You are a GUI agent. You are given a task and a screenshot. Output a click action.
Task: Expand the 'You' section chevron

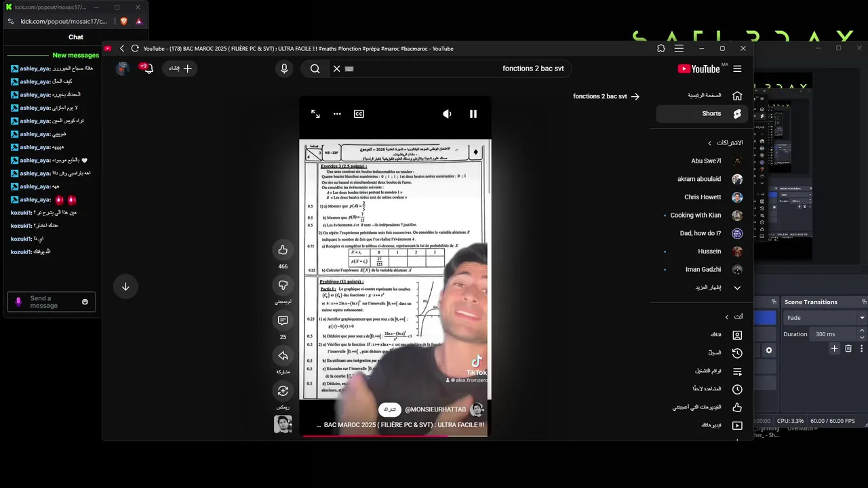(727, 317)
